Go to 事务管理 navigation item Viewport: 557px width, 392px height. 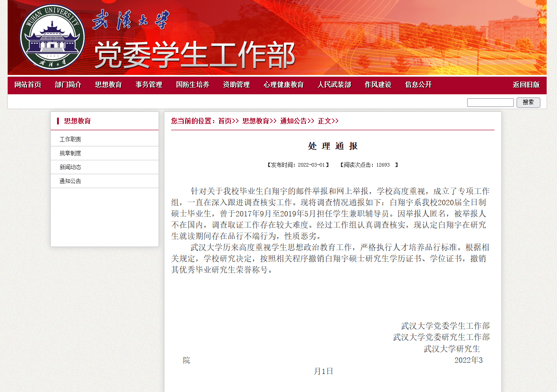(149, 85)
